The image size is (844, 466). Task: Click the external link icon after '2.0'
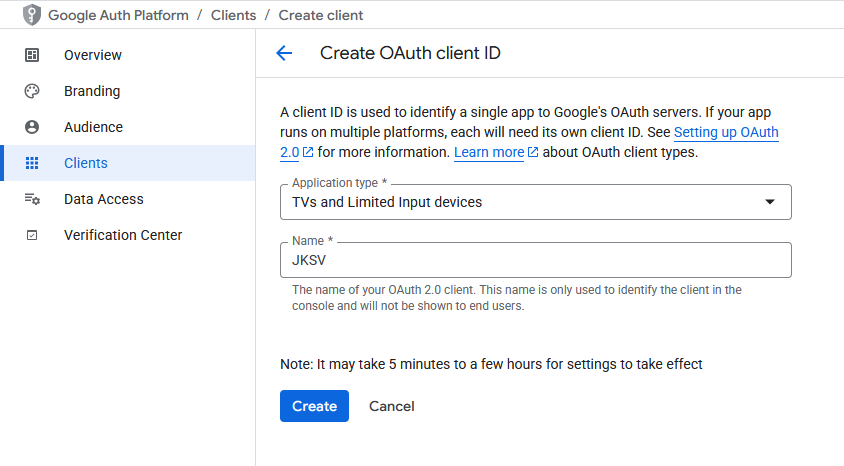(x=308, y=153)
